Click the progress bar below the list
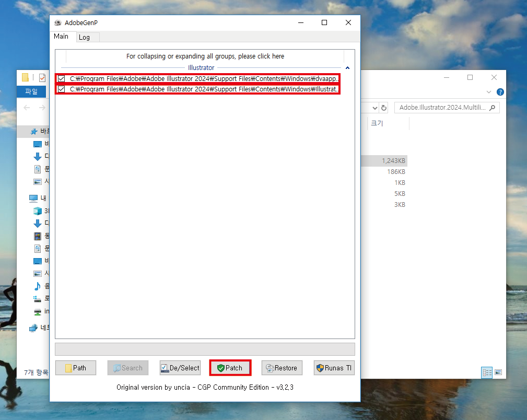The height and width of the screenshot is (420, 527). 205,349
